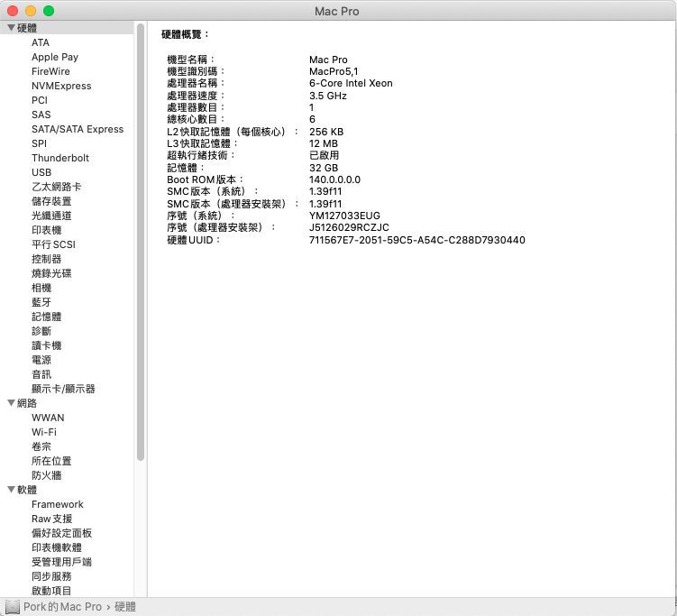Open 顯示卡/顯示器 graphics info

click(x=63, y=389)
